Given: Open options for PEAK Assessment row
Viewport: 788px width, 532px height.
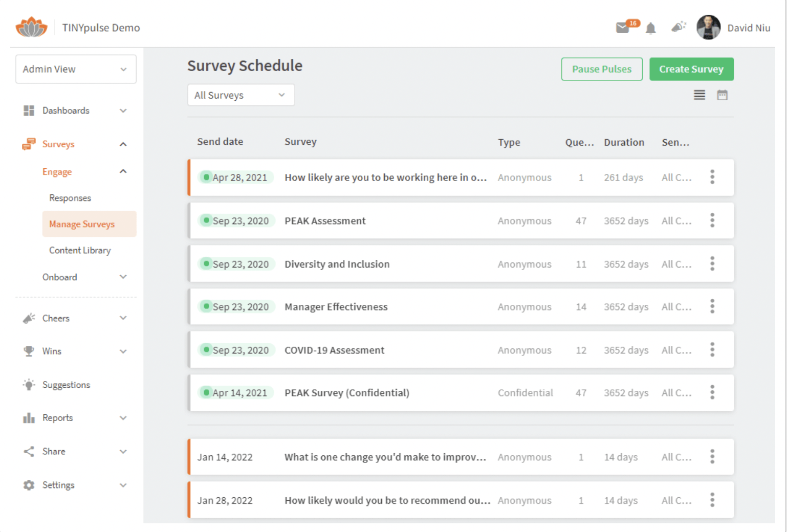Looking at the screenshot, I should [712, 220].
